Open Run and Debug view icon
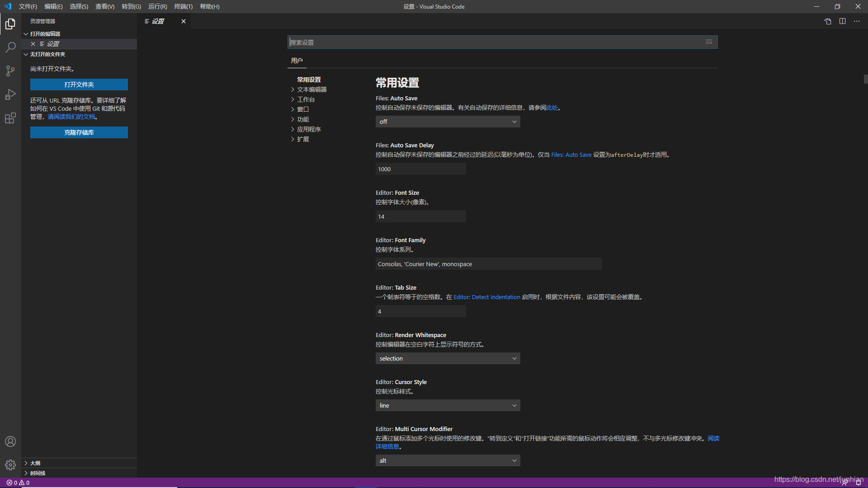The height and width of the screenshot is (488, 868). (x=10, y=94)
